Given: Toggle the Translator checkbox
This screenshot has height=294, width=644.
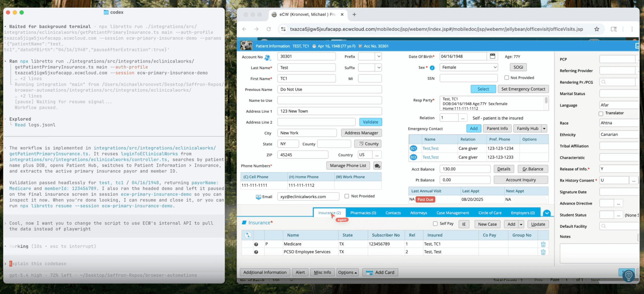Looking at the screenshot, I should tap(601, 114).
